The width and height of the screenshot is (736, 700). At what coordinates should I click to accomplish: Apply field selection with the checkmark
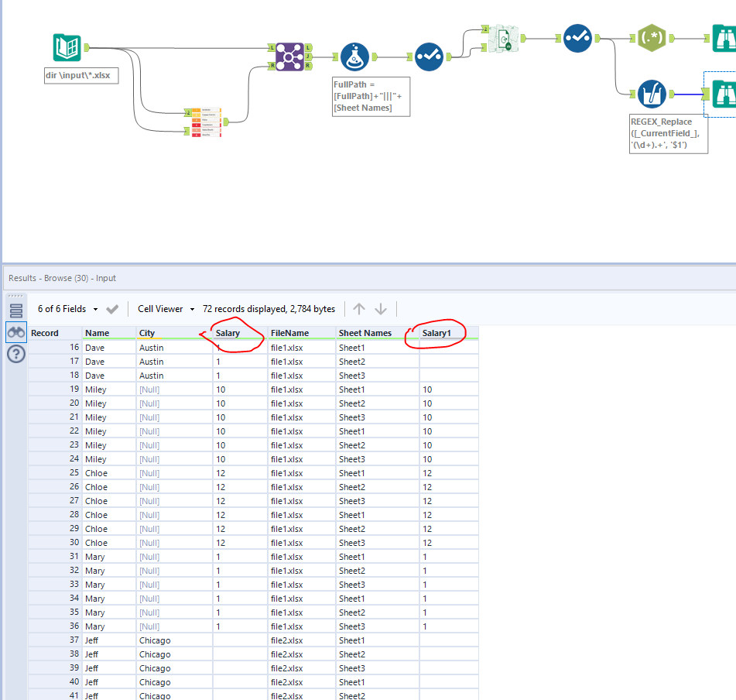tap(112, 309)
